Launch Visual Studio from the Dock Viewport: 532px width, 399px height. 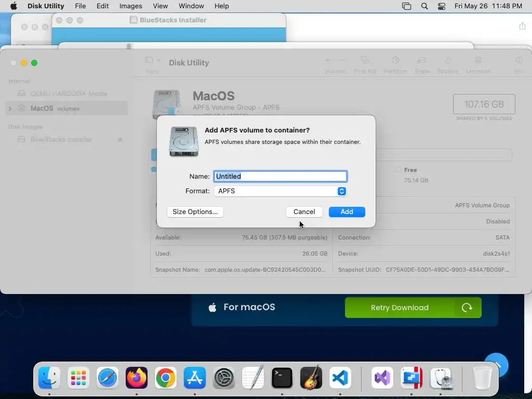coord(382,378)
